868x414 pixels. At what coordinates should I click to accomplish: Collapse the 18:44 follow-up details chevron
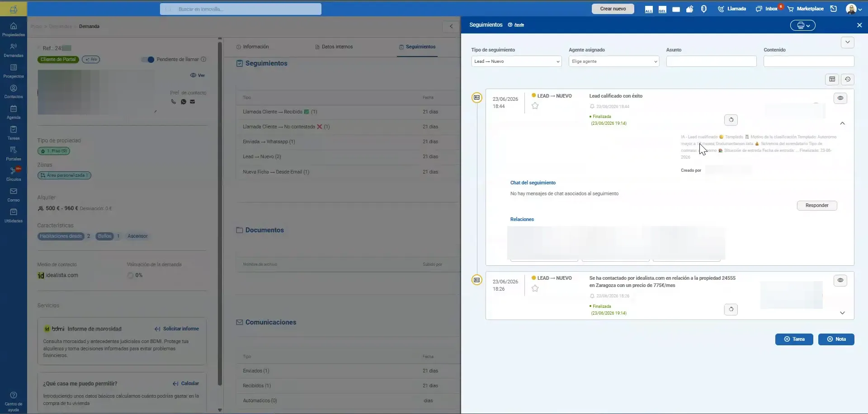842,123
